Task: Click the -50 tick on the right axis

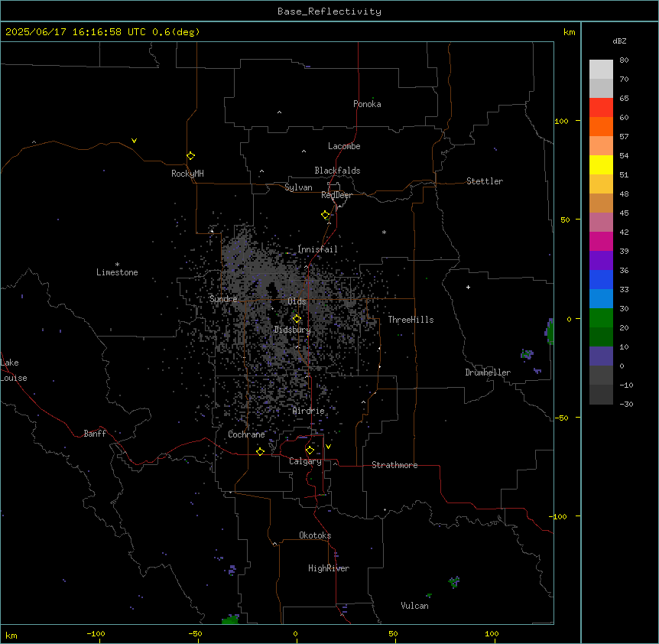Action: (561, 418)
